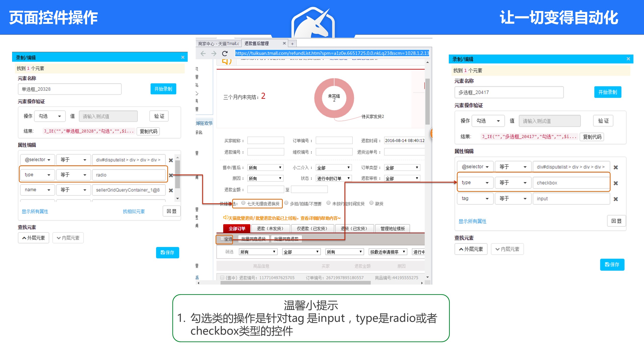Screen dimensions: 644x362
Task: Expand the 状态 进行中的订单 dropdown
Action: pos(333,178)
